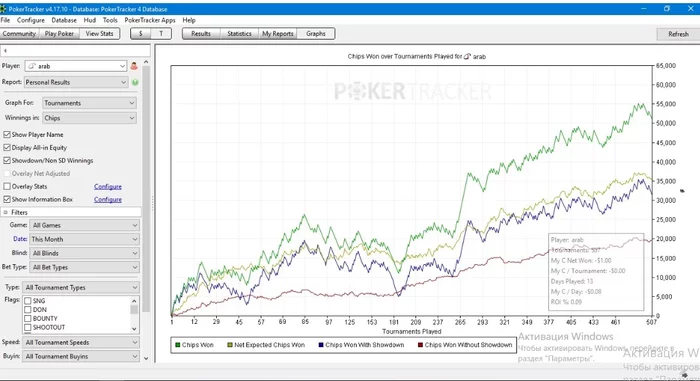Select the cash games S button
This screenshot has width=700, height=381.
coord(141,33)
